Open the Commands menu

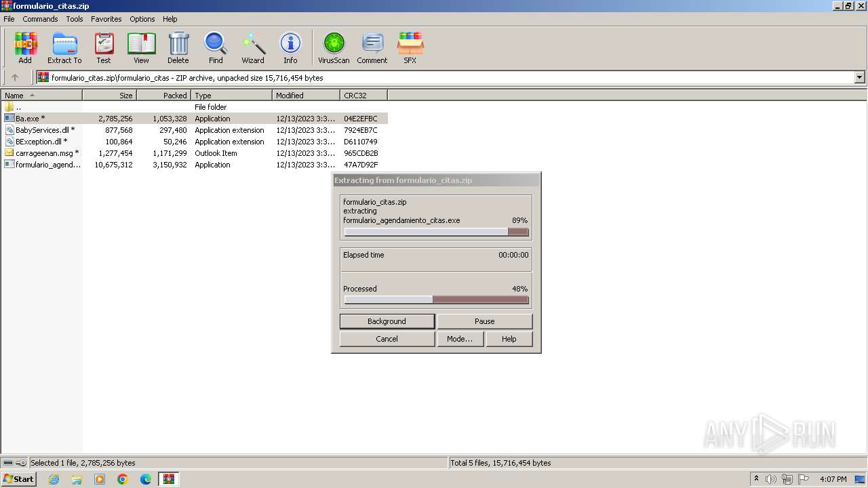coord(40,19)
